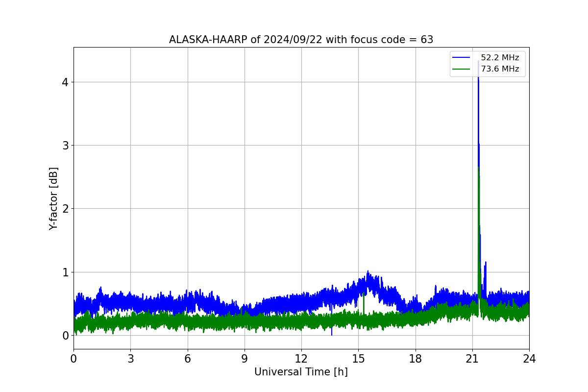Click x-axis tick label '21'

click(472, 359)
